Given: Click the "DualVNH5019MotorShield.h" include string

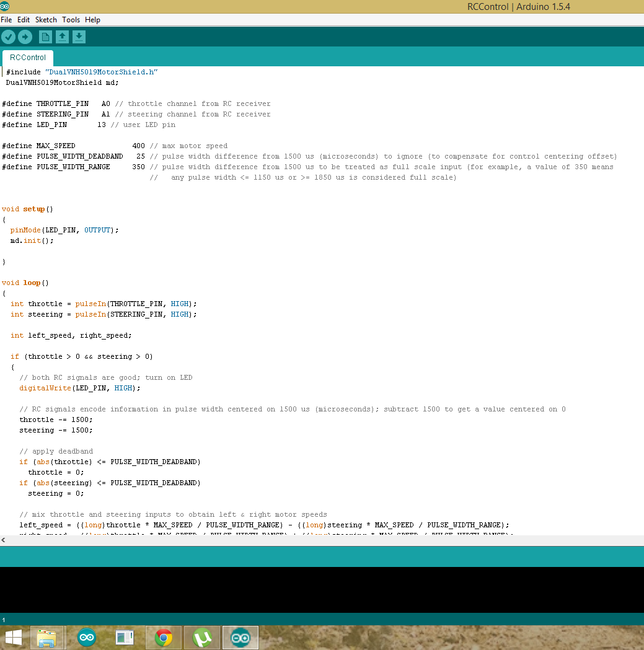Looking at the screenshot, I should point(102,72).
